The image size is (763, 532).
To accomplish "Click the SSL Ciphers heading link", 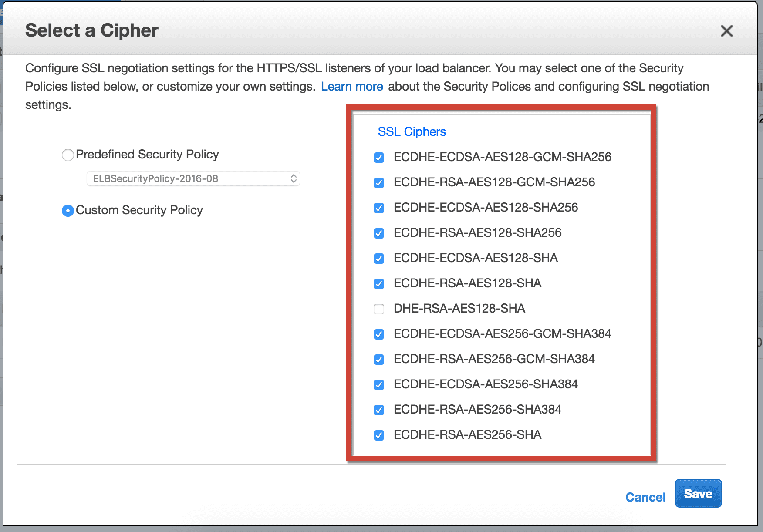I will pyautogui.click(x=412, y=131).
